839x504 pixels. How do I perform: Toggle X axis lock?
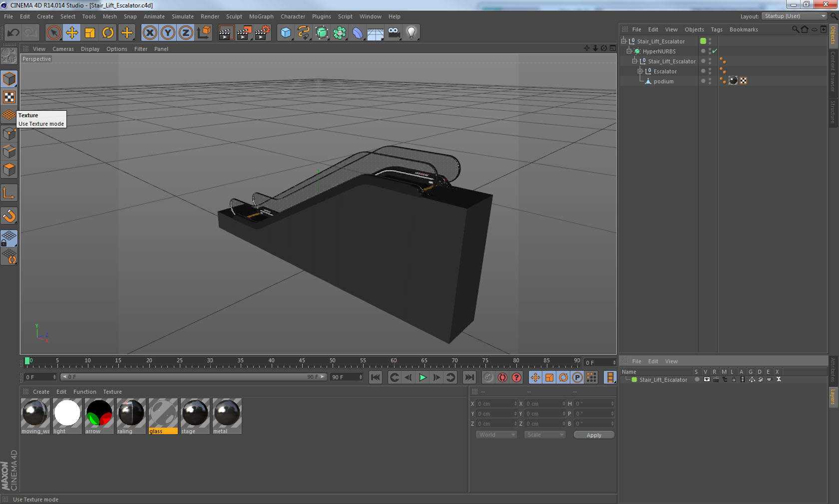149,33
